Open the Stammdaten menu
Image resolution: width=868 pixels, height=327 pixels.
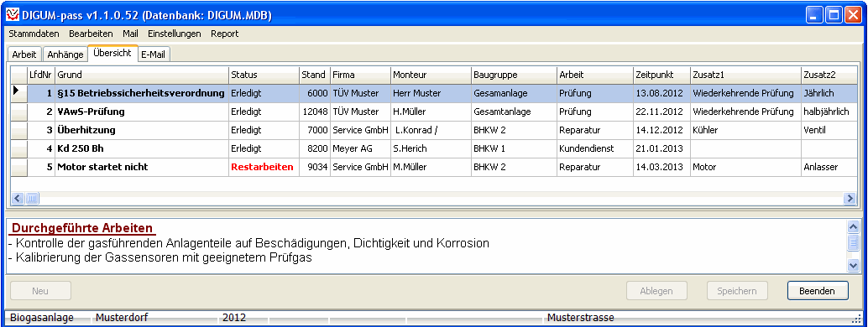(x=34, y=34)
